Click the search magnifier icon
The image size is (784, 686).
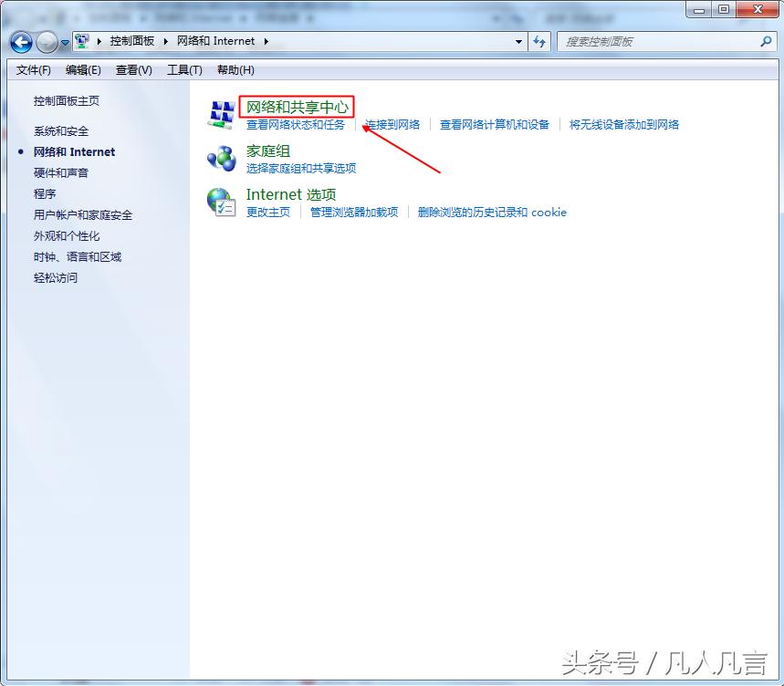click(764, 41)
